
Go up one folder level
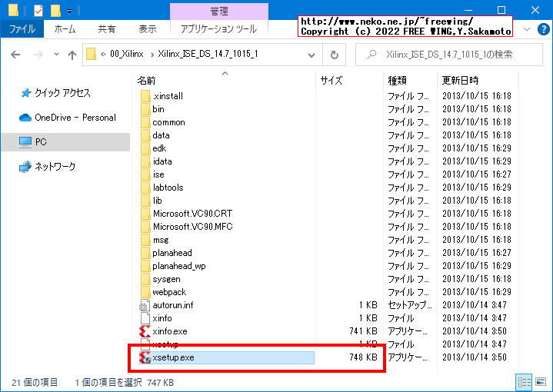(x=72, y=55)
